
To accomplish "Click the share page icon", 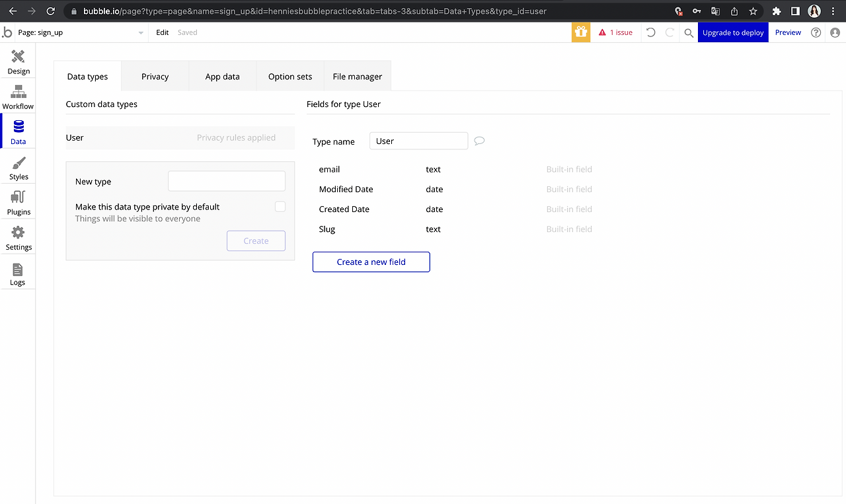I will click(734, 11).
